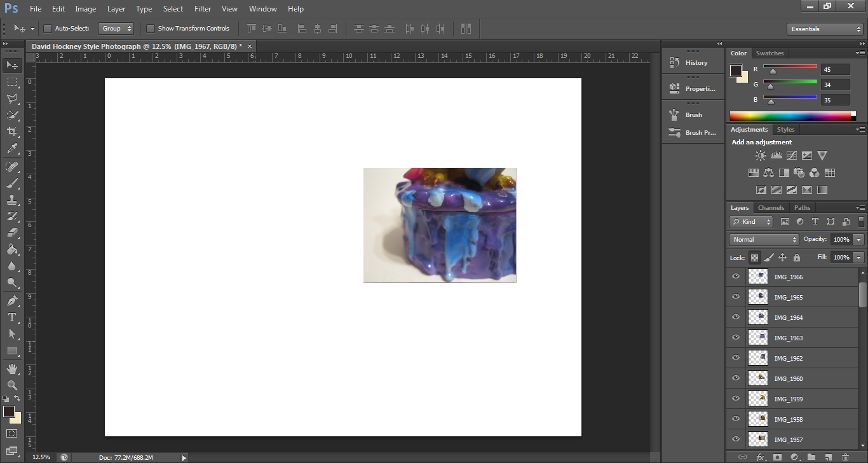Image resolution: width=868 pixels, height=463 pixels.
Task: Open the Group auto-select dropdown
Action: click(116, 29)
